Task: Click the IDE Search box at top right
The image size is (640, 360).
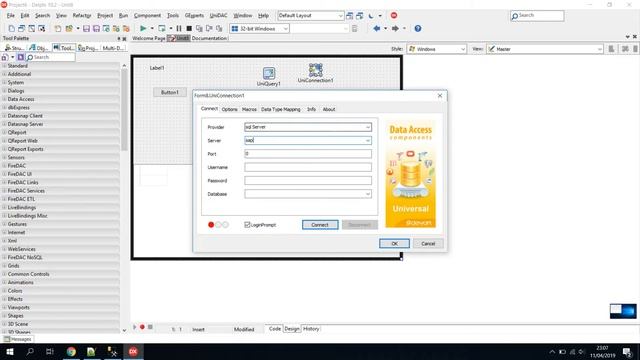Action: tap(537, 16)
